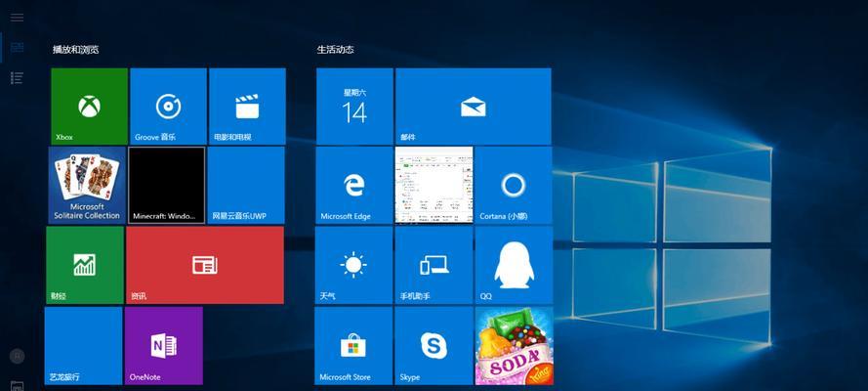Launch Groove 音乐 music app
The image size is (868, 391).
tap(168, 106)
